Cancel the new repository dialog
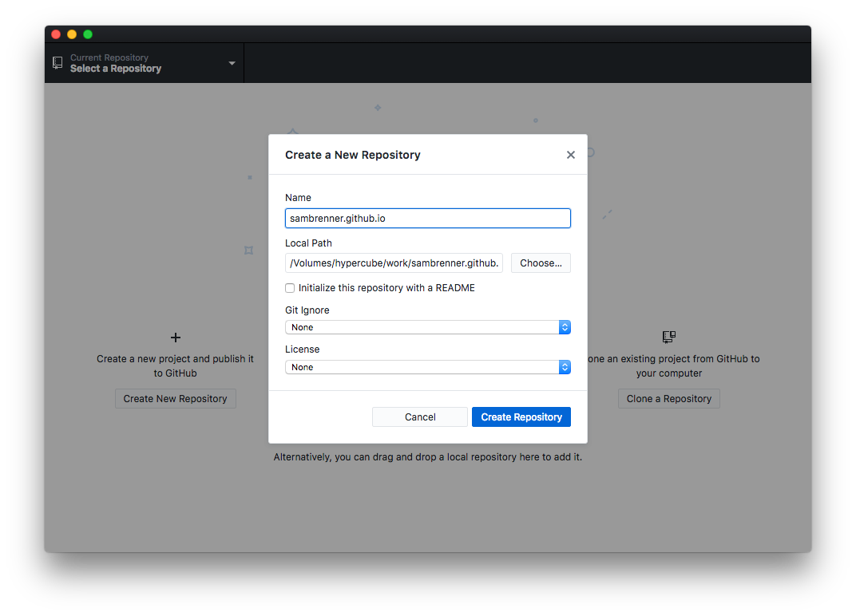Screen dimensions: 856x616 [420, 417]
